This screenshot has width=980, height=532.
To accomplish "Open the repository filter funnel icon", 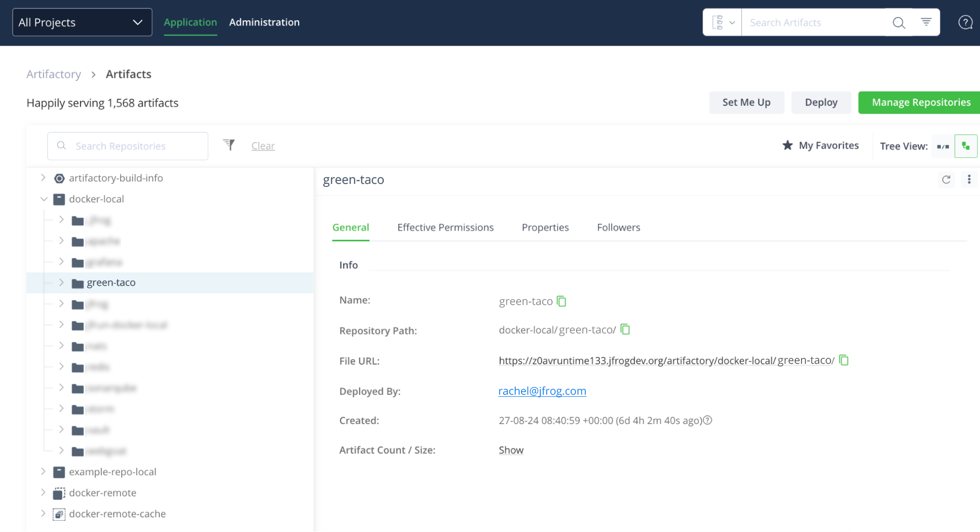I will click(229, 145).
